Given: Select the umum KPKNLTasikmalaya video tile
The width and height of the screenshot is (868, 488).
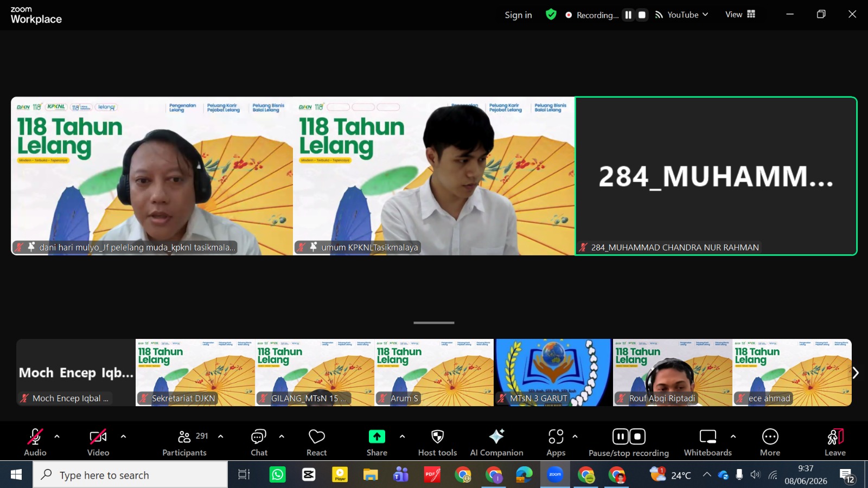Looking at the screenshot, I should (434, 176).
